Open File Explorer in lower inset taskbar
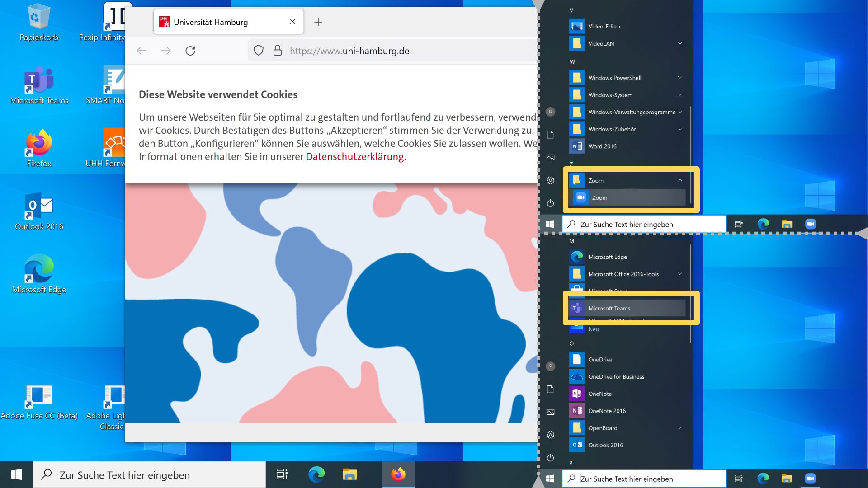Viewport: 868px width, 488px height. (x=787, y=479)
